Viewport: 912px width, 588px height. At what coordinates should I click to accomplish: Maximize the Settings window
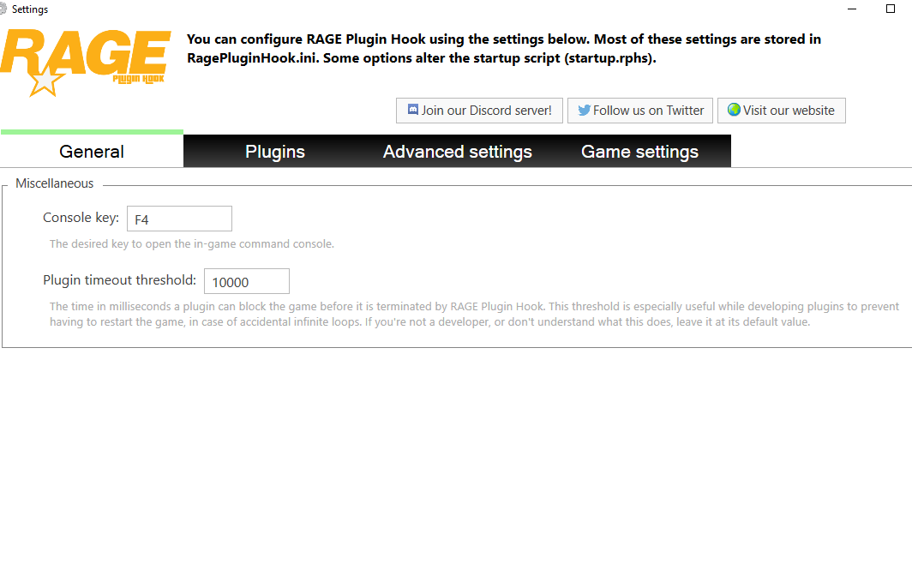[x=891, y=9]
